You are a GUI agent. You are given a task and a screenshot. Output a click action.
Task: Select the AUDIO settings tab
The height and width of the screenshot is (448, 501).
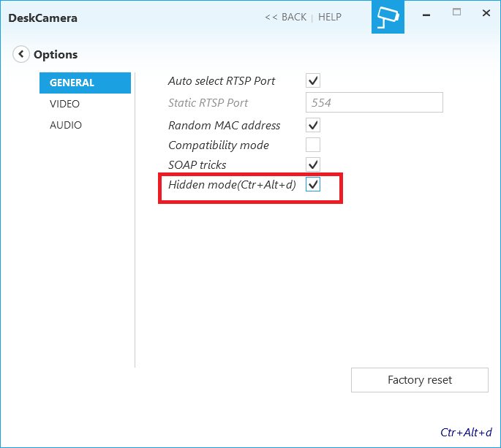[x=66, y=125]
